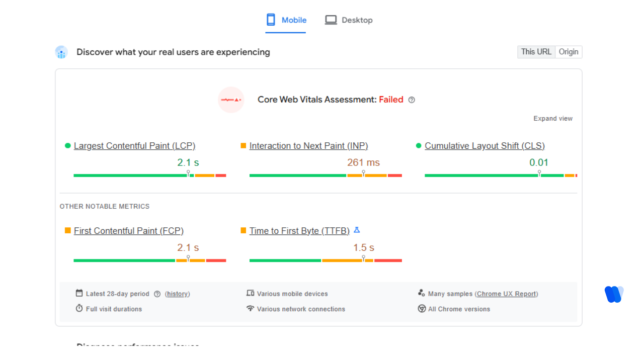Click the blue floating widget logo

click(614, 294)
